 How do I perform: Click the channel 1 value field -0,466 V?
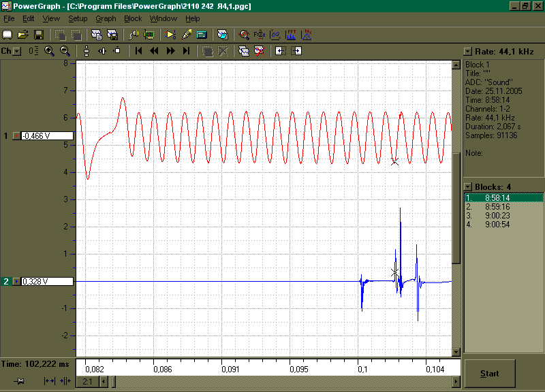(47, 135)
